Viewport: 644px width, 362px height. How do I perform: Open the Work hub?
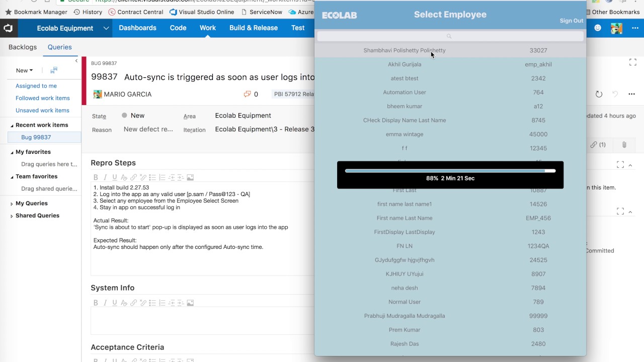(x=208, y=28)
